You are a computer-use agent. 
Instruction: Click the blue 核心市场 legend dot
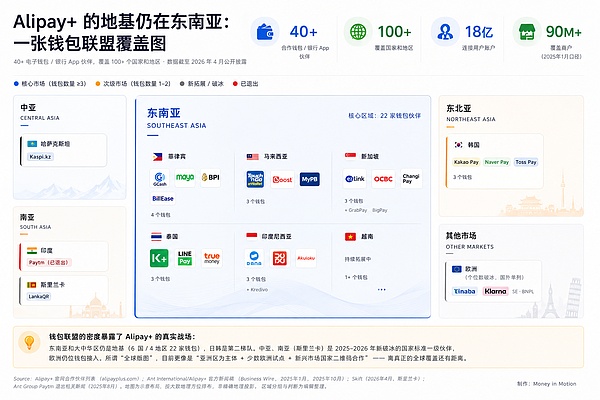(x=16, y=83)
